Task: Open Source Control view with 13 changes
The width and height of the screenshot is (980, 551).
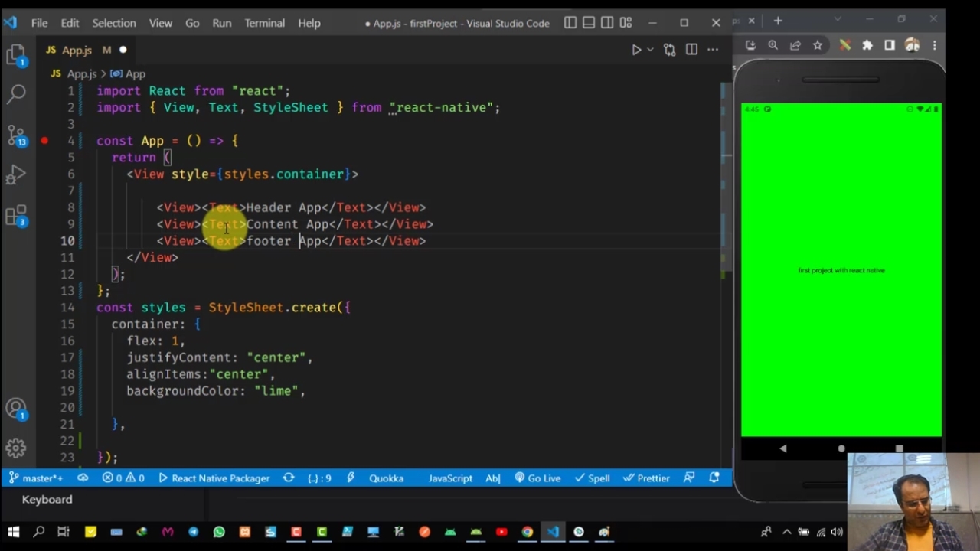Action: click(x=16, y=135)
